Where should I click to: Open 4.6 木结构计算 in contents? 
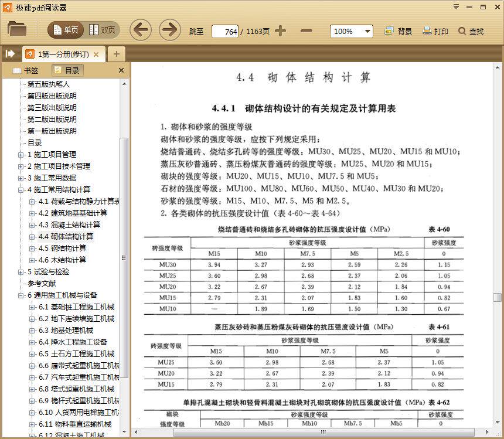(62, 260)
